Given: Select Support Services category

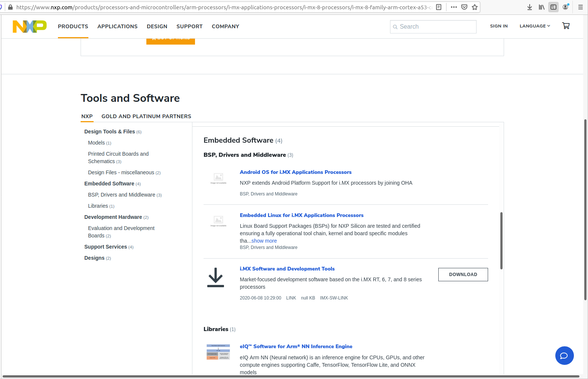Looking at the screenshot, I should tap(109, 247).
